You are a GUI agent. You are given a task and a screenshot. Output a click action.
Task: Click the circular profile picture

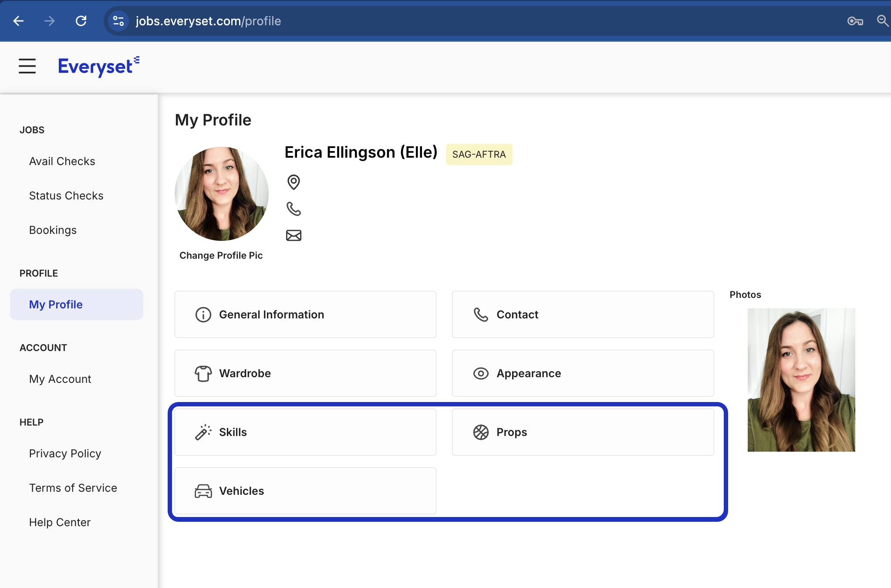pos(222,194)
